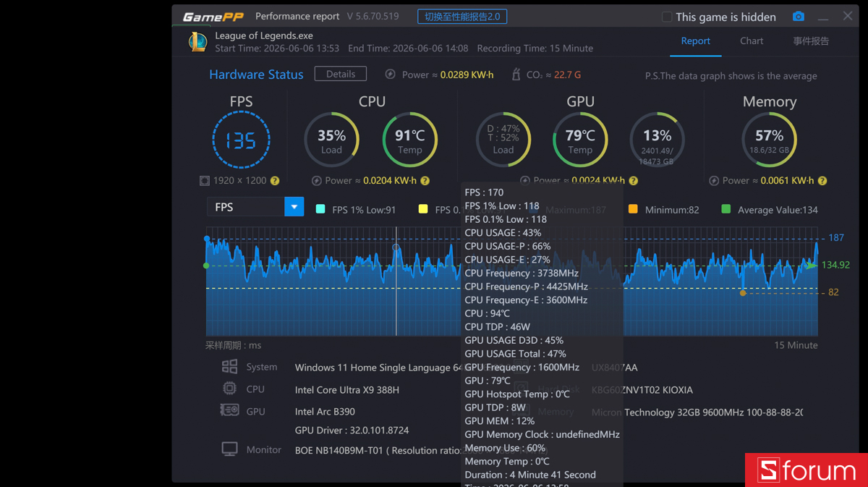Click the resolution icon before 1920 x 1200

coord(205,181)
